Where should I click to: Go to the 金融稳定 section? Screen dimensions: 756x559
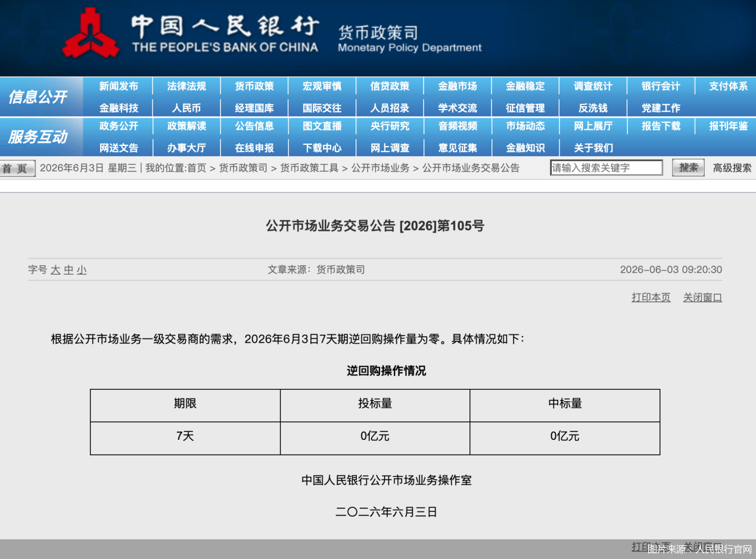point(525,86)
